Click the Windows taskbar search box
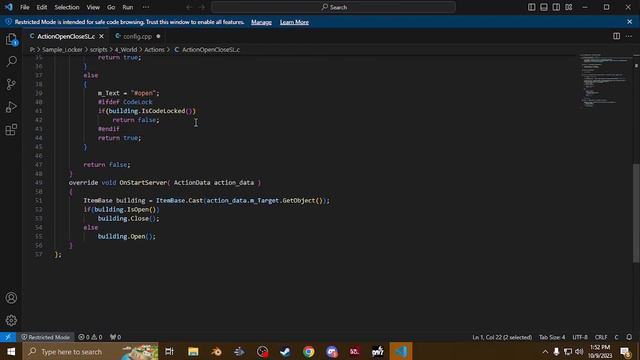The image size is (640, 360). click(90, 351)
